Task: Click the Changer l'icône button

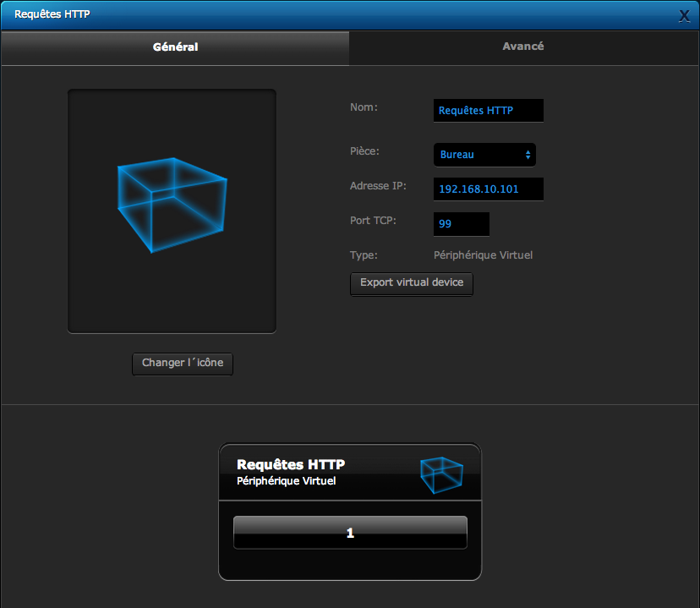Action: 182,363
